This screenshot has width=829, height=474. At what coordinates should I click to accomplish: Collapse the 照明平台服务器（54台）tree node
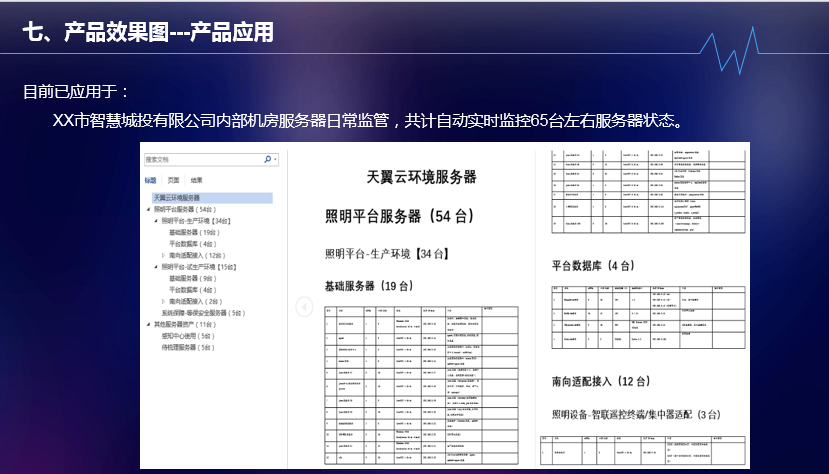pyautogui.click(x=149, y=209)
